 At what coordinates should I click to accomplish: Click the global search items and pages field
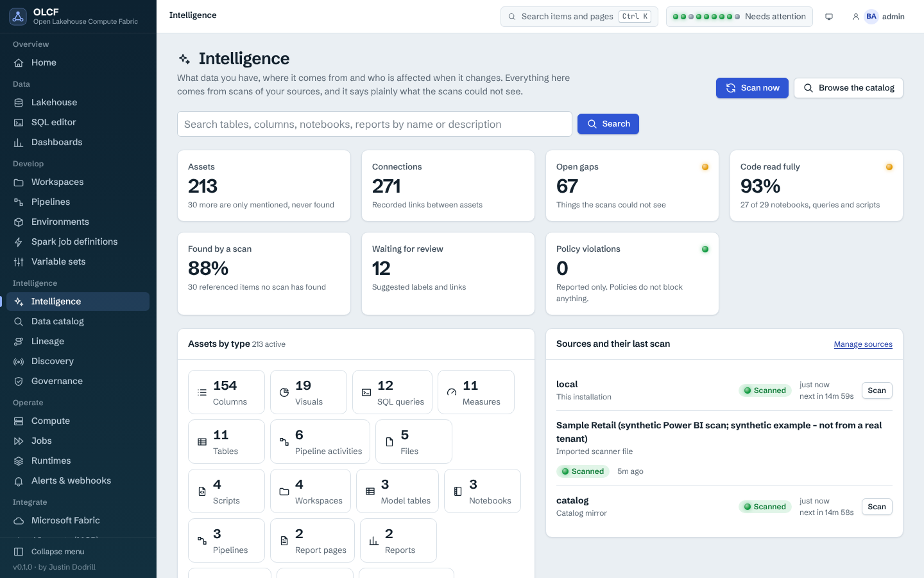(579, 17)
